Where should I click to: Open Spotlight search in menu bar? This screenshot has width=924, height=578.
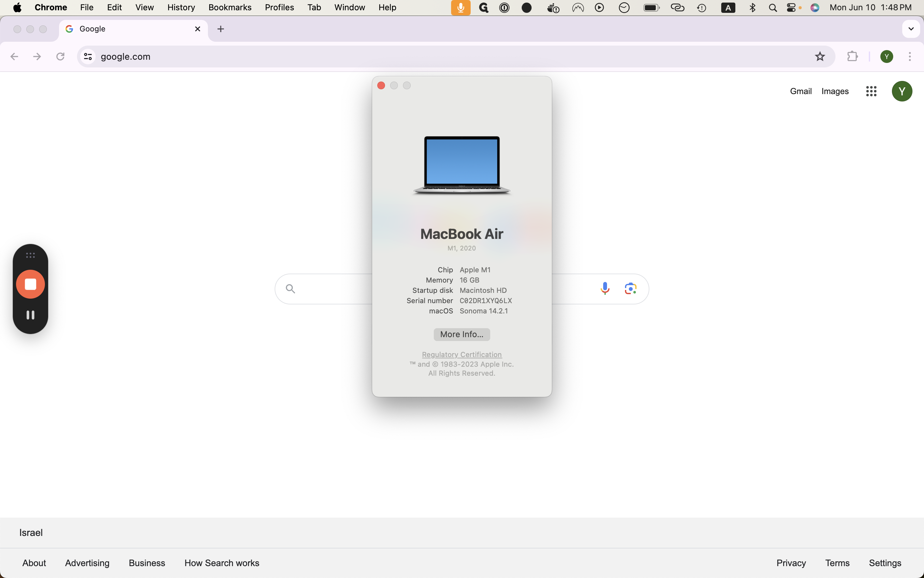click(x=773, y=8)
